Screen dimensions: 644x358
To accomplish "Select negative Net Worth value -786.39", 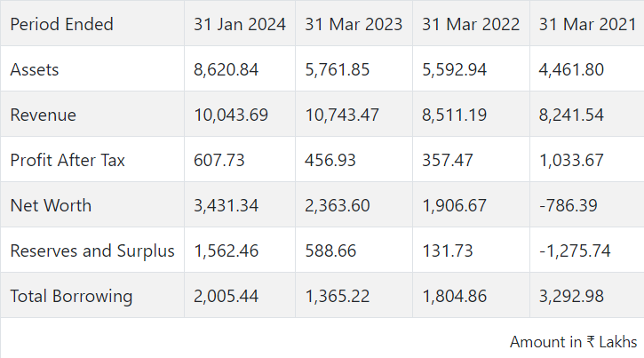I will click(x=568, y=205).
